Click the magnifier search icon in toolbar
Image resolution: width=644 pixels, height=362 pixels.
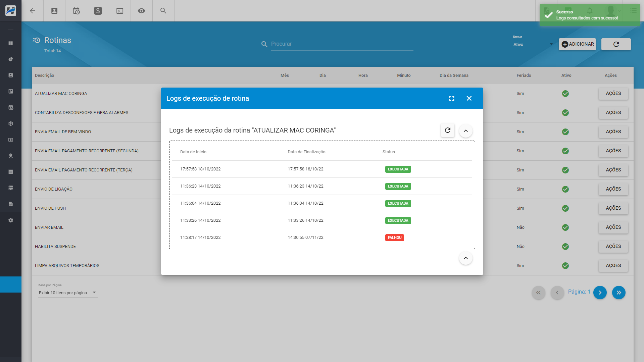[x=163, y=11]
